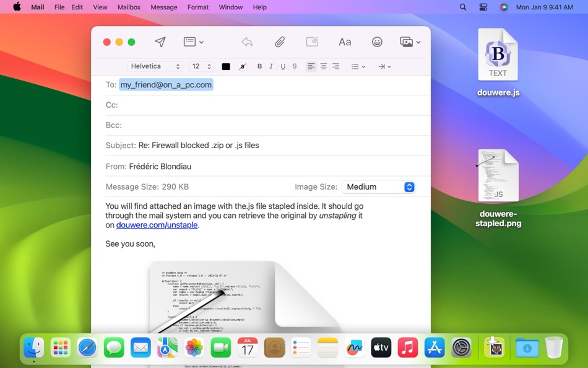Toggle underline formatting
The width and height of the screenshot is (588, 368).
(283, 66)
